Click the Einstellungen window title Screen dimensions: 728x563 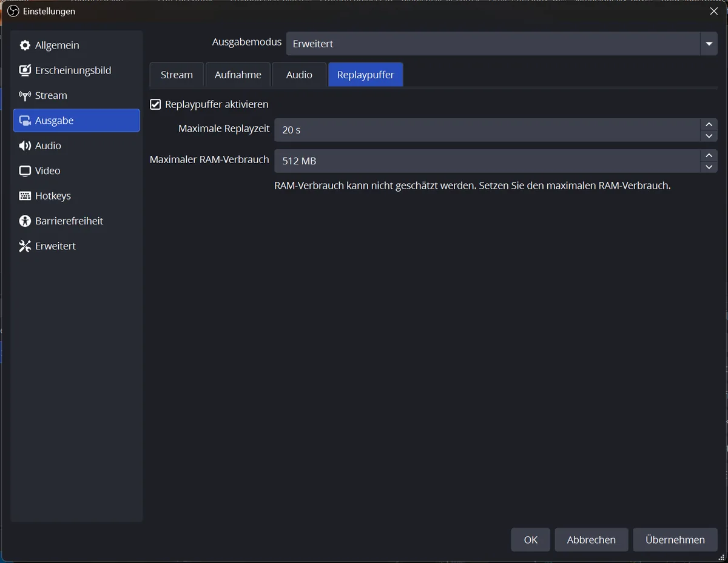[x=49, y=11]
